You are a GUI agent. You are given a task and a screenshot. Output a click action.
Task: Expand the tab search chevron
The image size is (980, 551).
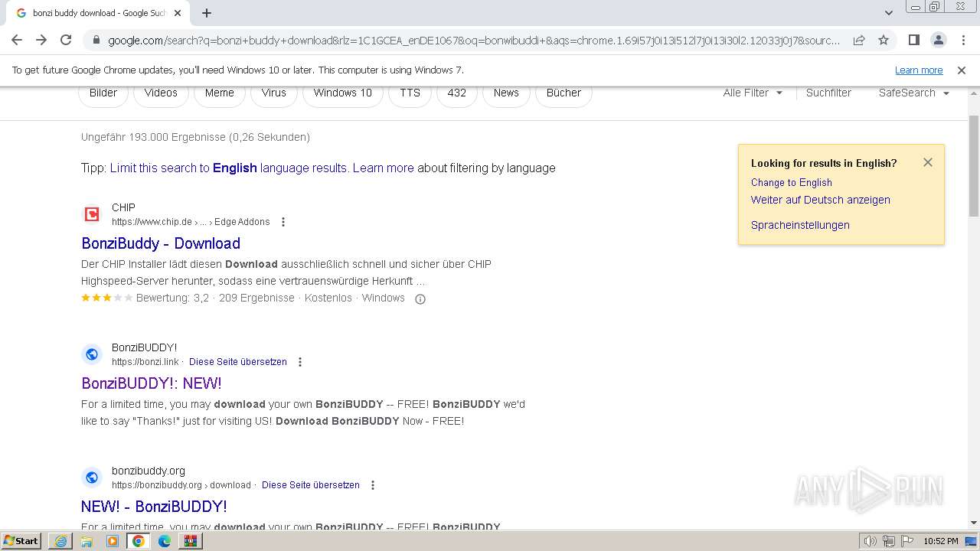coord(888,13)
